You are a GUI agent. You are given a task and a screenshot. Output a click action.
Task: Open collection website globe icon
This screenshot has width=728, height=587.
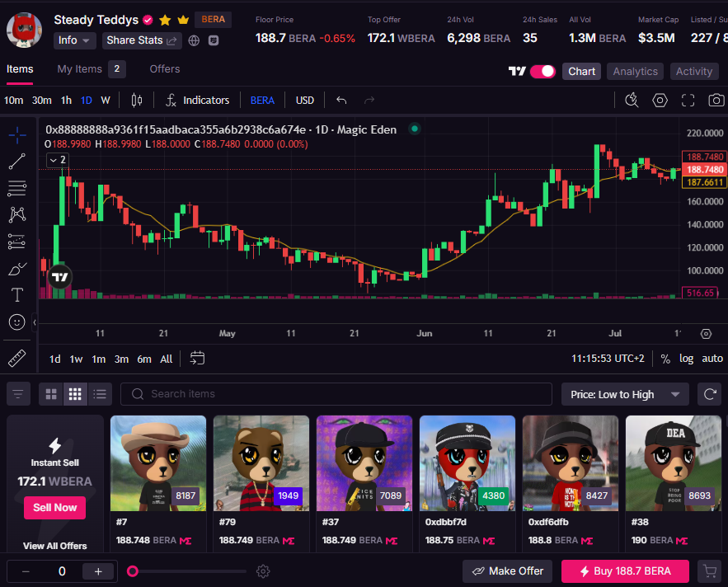194,40
